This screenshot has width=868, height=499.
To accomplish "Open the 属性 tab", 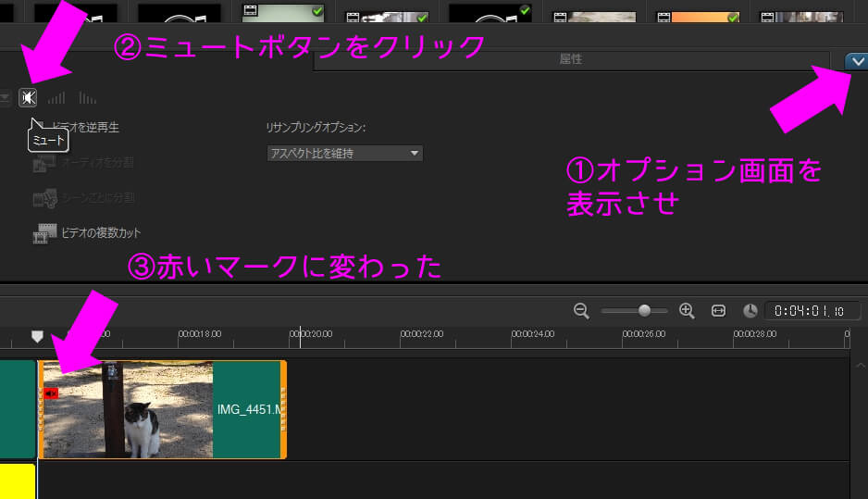I will click(x=570, y=60).
